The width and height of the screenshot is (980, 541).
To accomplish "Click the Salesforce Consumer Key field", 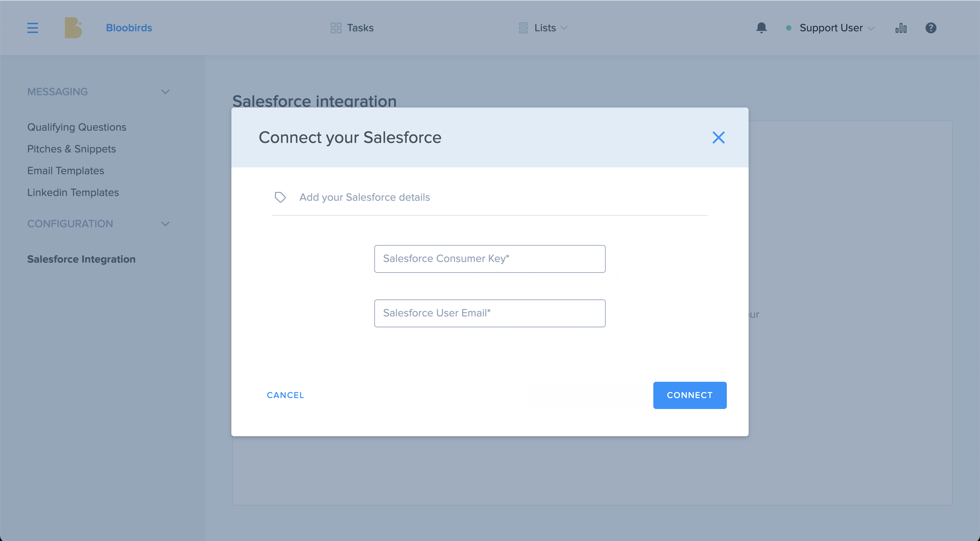I will (x=490, y=259).
